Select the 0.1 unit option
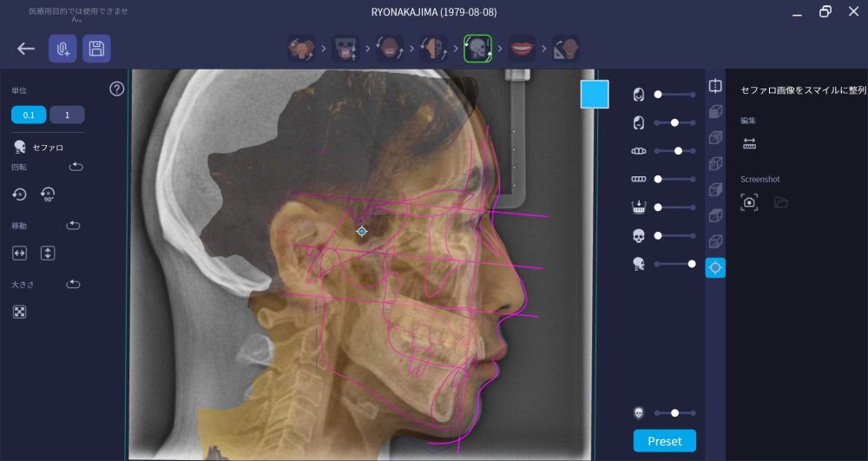Screen dimensions: 868x461 tap(29, 115)
